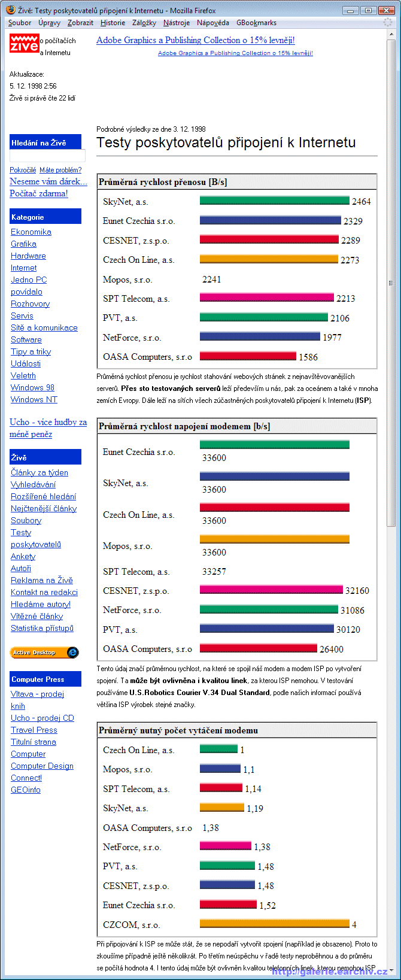This screenshot has height=980, width=401.
Task: Open Hledáme autory! link
Action: point(41,604)
